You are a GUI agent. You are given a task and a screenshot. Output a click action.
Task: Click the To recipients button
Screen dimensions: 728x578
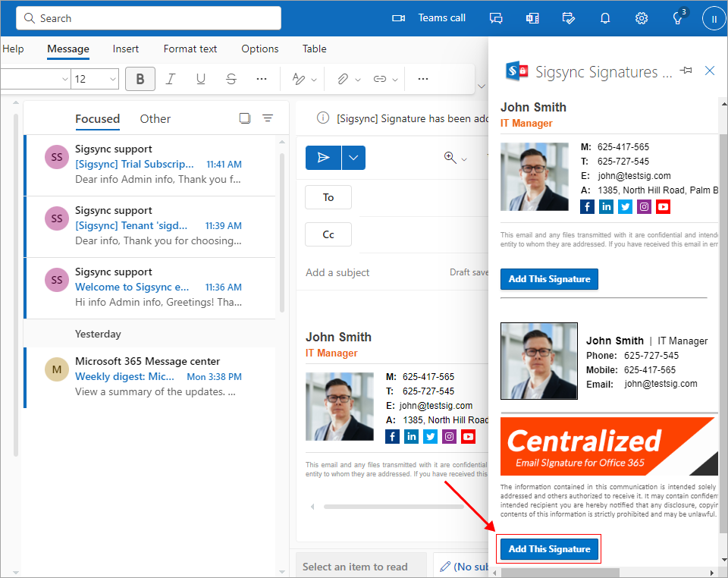click(328, 197)
